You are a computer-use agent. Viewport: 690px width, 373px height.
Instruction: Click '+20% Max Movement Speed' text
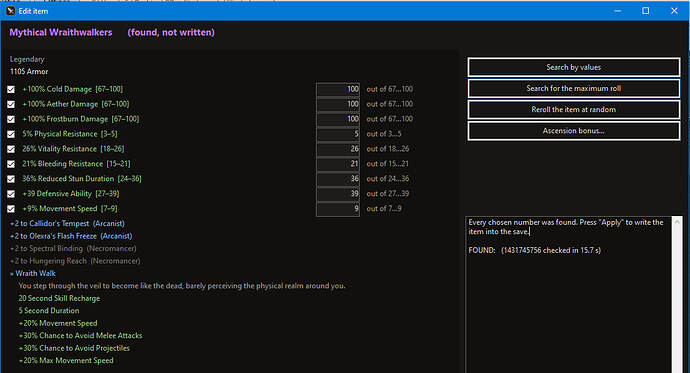pyautogui.click(x=66, y=361)
